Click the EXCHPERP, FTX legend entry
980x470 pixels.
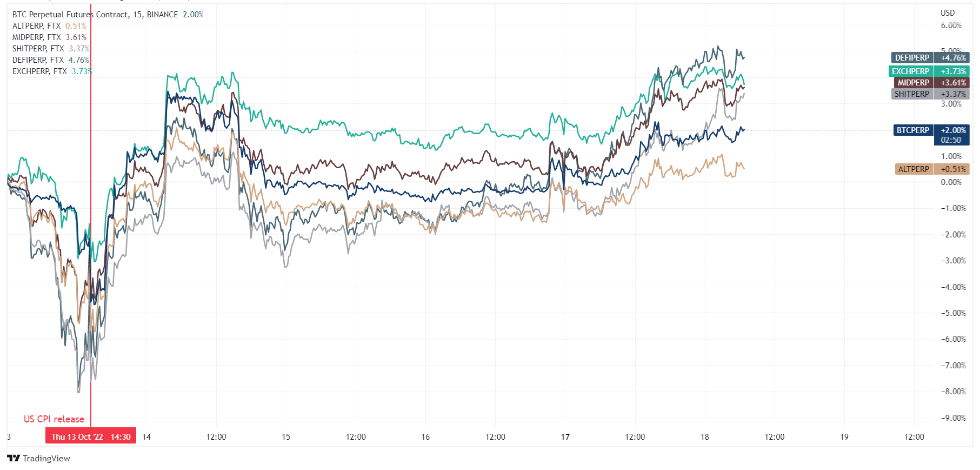click(40, 71)
